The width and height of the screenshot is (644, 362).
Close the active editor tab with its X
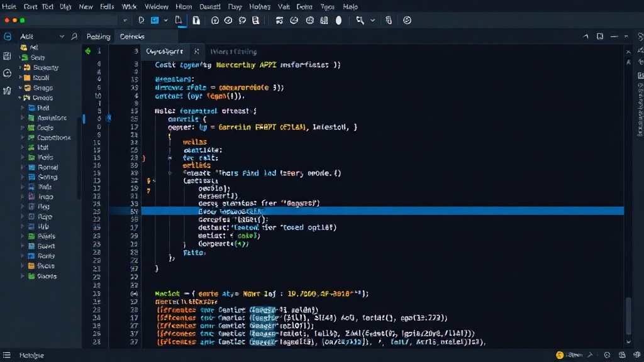point(196,52)
